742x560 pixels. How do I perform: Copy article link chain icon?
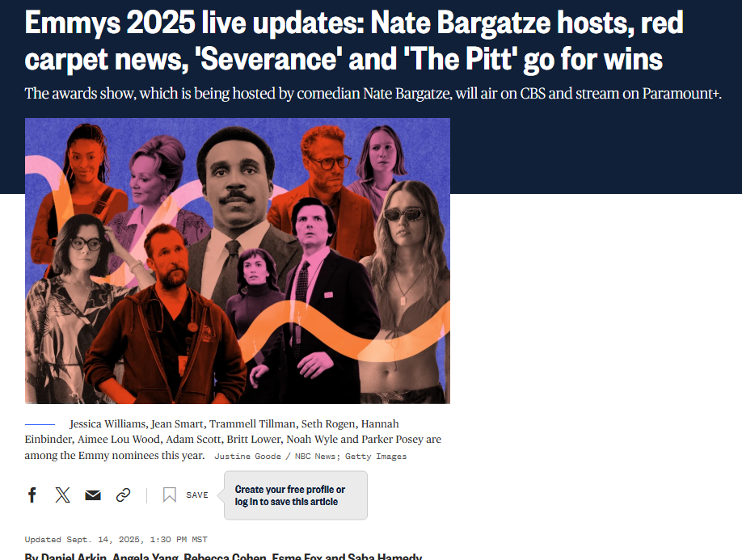(123, 495)
